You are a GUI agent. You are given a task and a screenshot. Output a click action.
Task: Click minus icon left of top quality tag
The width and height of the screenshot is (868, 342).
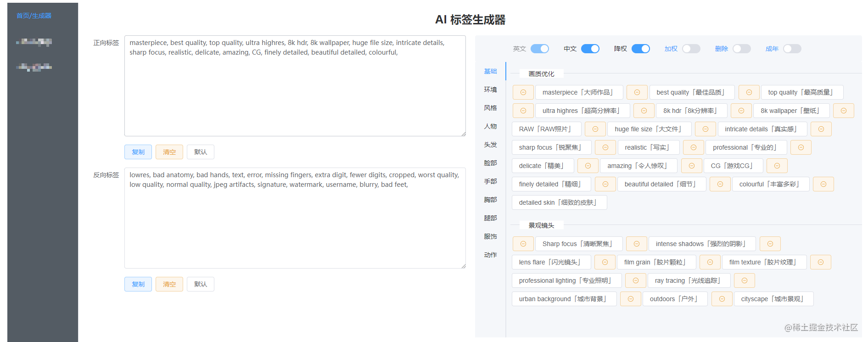pos(749,92)
